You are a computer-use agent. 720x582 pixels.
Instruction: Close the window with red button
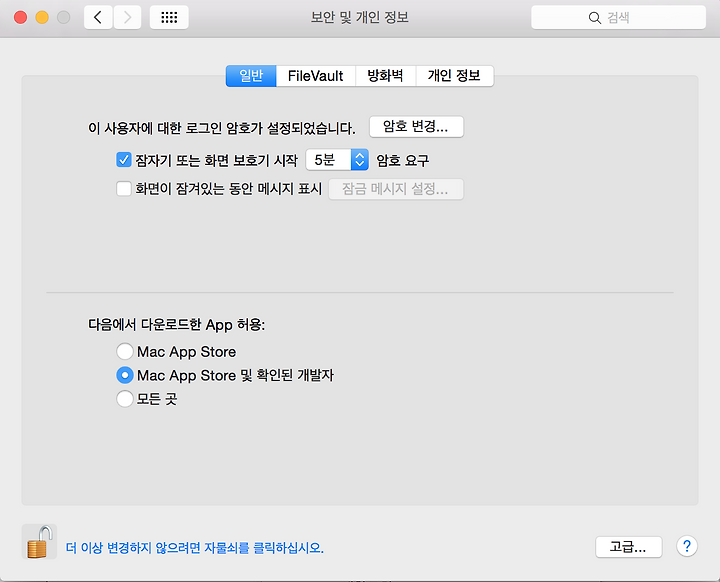[x=20, y=17]
